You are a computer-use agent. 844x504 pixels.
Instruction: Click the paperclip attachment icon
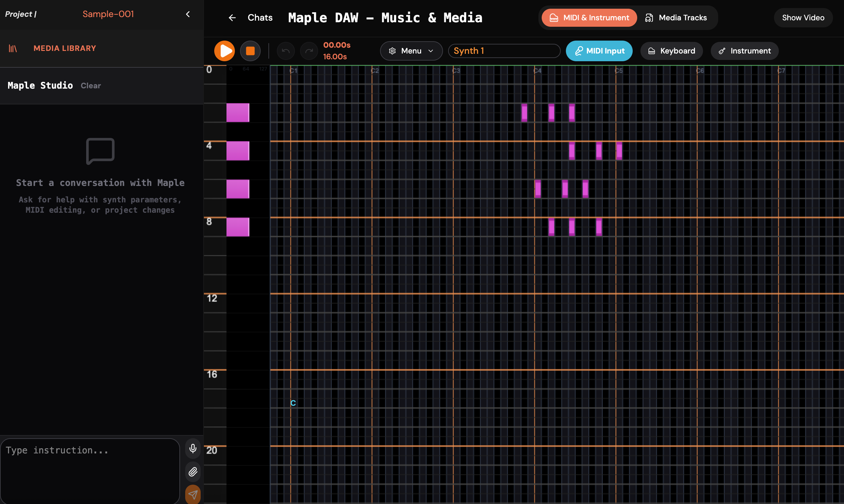(192, 472)
